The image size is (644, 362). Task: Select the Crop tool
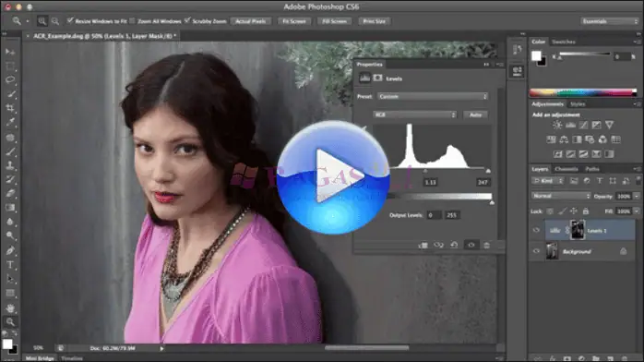pyautogui.click(x=10, y=108)
